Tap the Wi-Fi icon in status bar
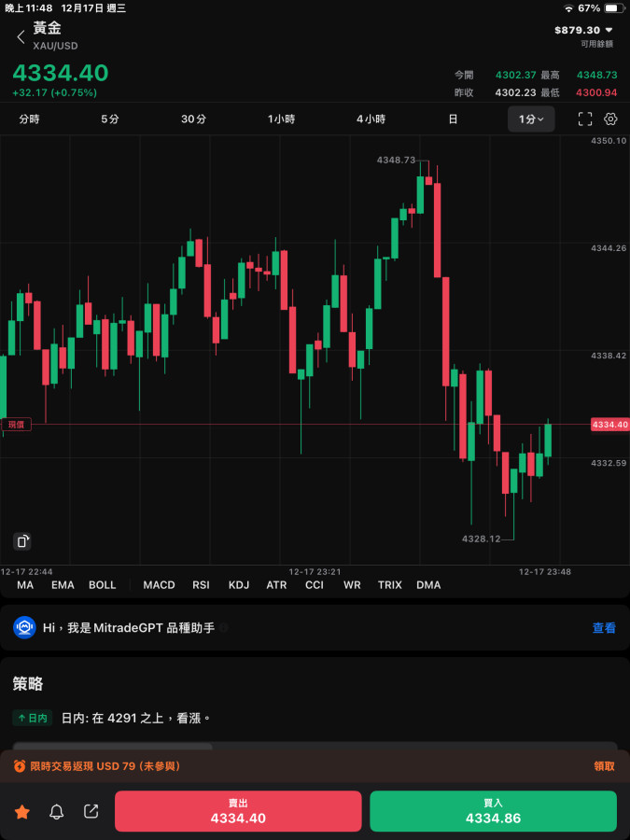Viewport: 630px width, 840px height. (x=569, y=8)
